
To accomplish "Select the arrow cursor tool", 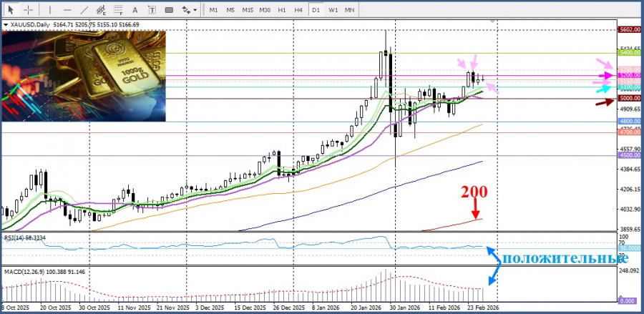I will [11, 10].
